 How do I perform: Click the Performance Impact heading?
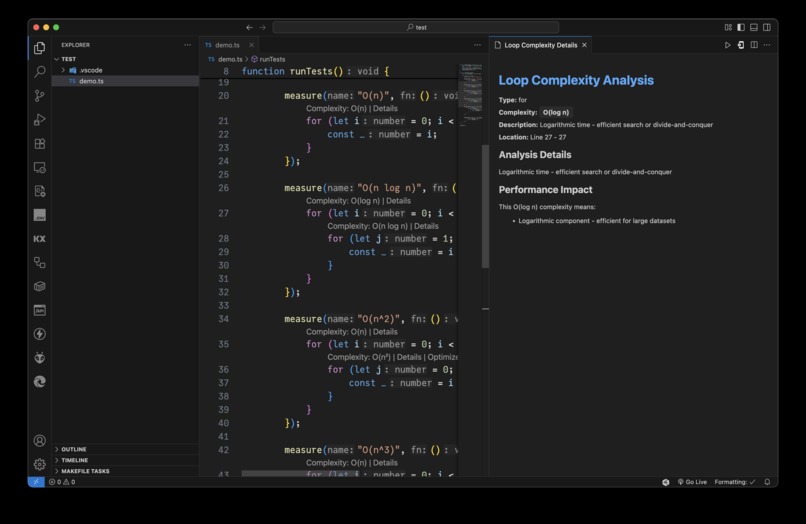pyautogui.click(x=545, y=190)
